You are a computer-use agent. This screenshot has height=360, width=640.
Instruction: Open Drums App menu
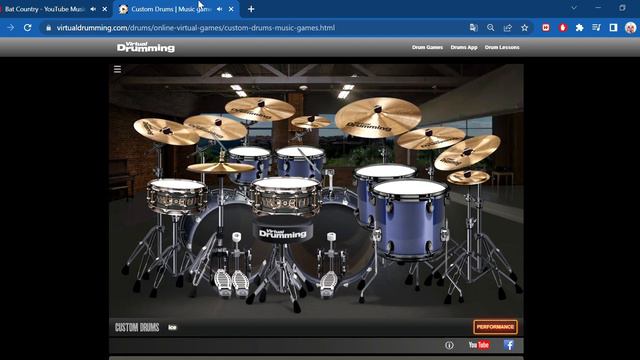pyautogui.click(x=464, y=47)
